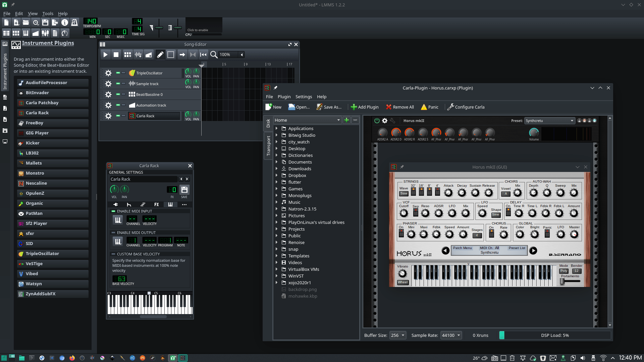Open the Tools menu in LMMS
Image resolution: width=644 pixels, height=362 pixels.
(x=48, y=13)
